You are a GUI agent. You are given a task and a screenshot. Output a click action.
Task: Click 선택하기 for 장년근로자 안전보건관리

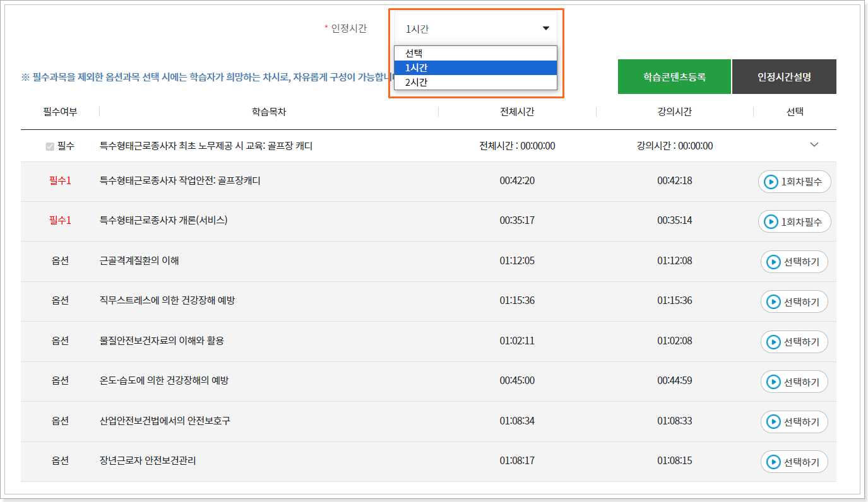pyautogui.click(x=794, y=462)
